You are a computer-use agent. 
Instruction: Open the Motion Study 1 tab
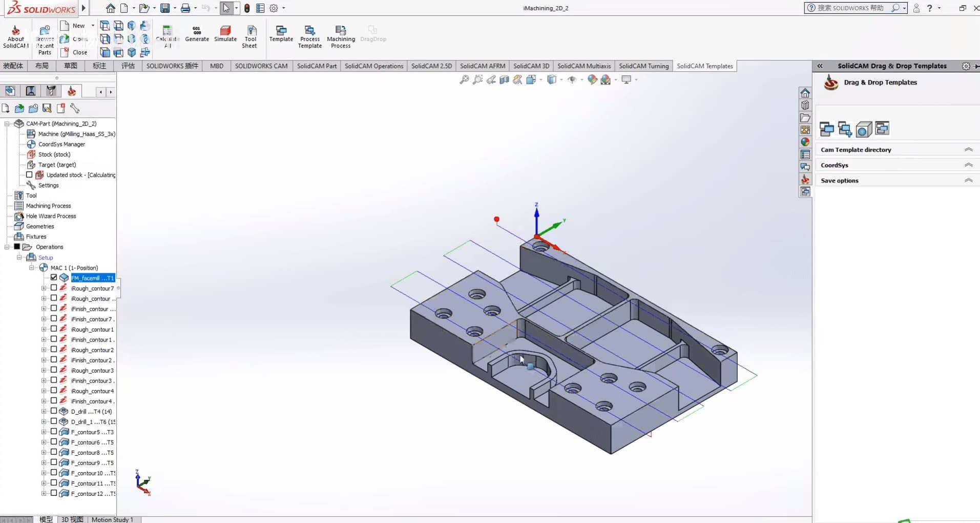[x=112, y=519]
